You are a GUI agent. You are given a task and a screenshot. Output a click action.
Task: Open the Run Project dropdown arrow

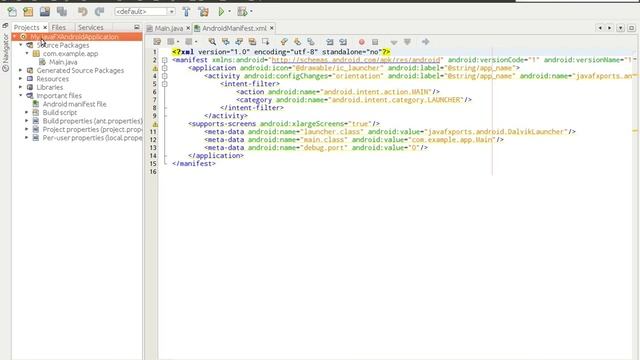(x=229, y=12)
